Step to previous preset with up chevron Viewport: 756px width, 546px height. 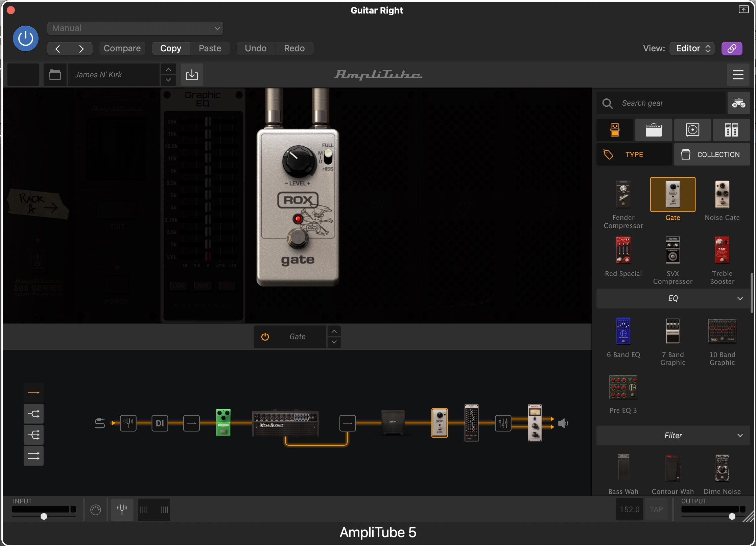pyautogui.click(x=168, y=69)
